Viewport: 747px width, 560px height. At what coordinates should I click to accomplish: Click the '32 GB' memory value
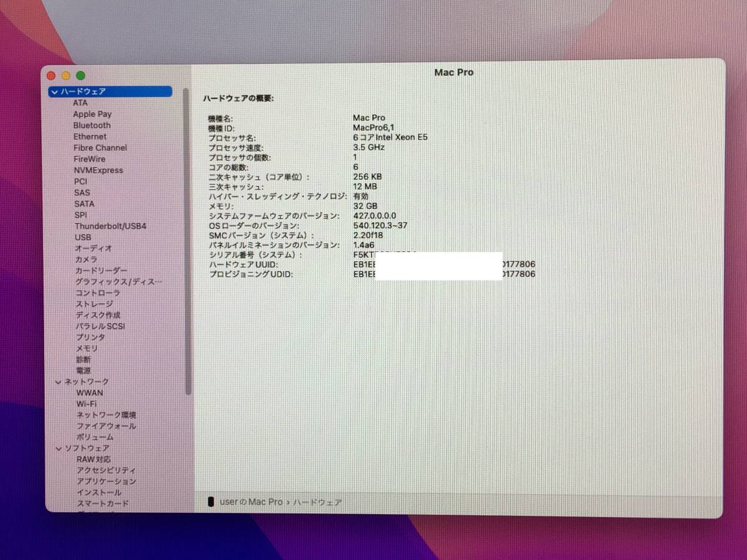(365, 206)
